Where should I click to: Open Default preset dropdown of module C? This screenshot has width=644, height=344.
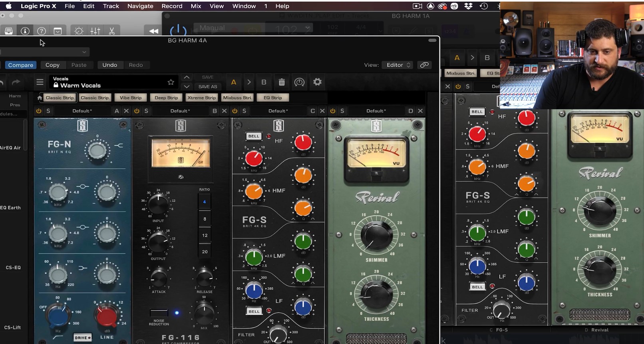278,111
